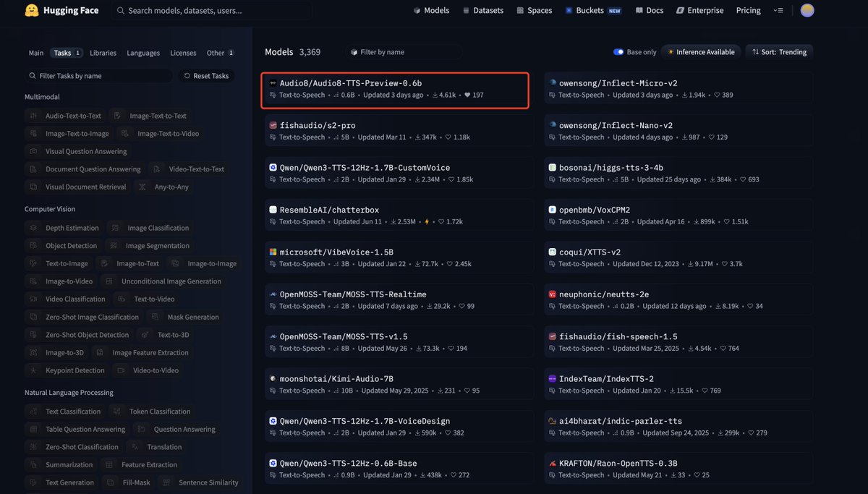Viewport: 868px width, 494px height.
Task: Open the fishaudio/s2-pro model
Action: pyautogui.click(x=399, y=131)
